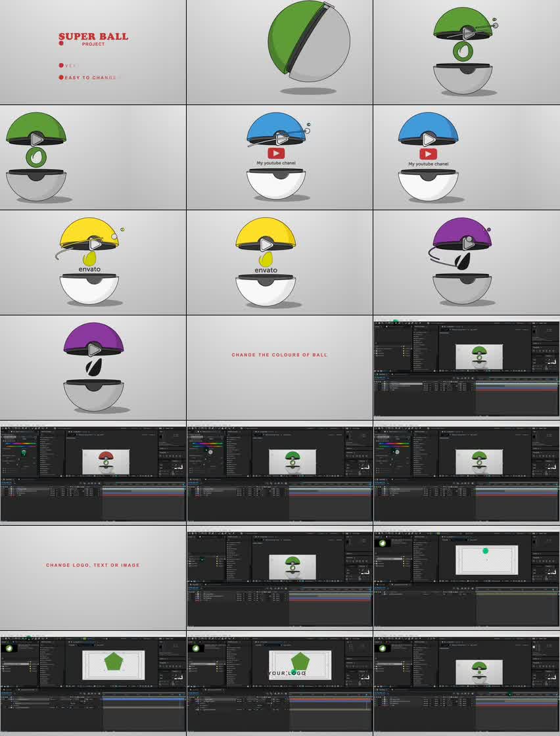The image size is (560, 736).
Task: Open the After Effects frame with only a green dot
Action: pyautogui.click(x=467, y=578)
